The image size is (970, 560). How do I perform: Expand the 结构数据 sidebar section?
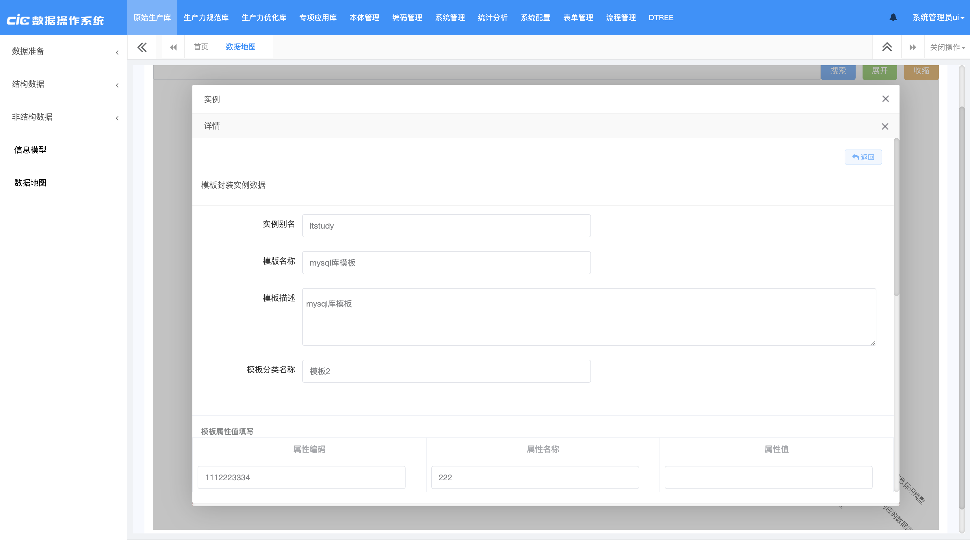click(x=64, y=84)
